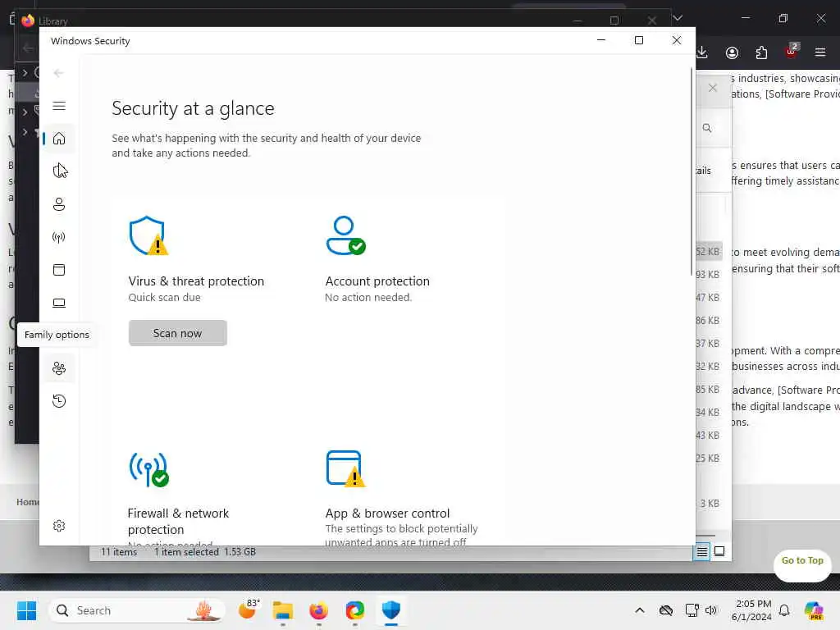Screen dimensions: 840x630
Task: Click the taskbar Search box
Action: click(137, 610)
